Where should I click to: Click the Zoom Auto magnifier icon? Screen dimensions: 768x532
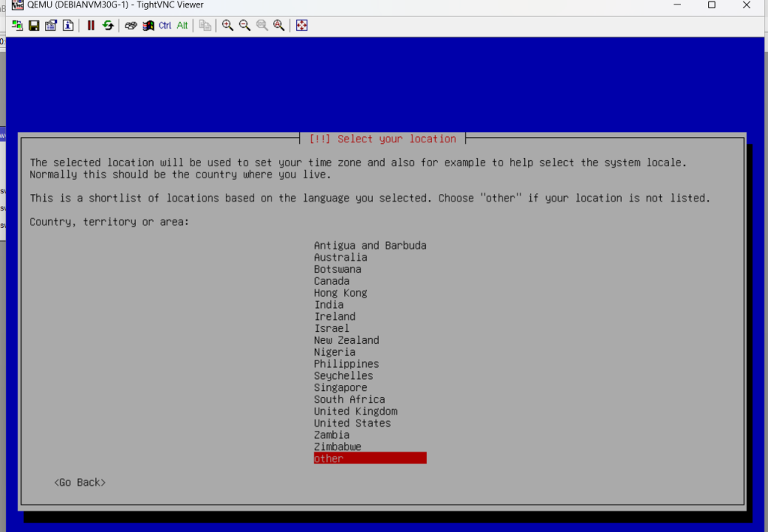tap(279, 25)
